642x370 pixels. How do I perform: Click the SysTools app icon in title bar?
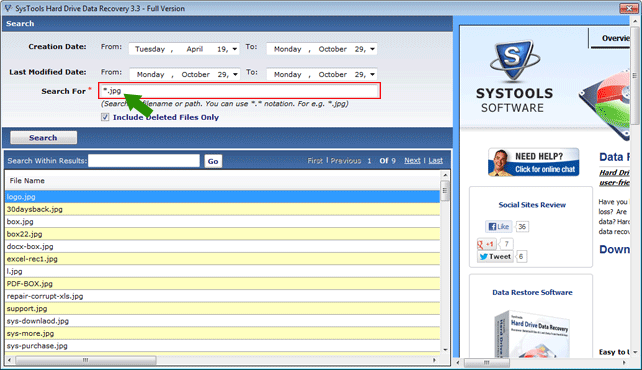[8, 8]
